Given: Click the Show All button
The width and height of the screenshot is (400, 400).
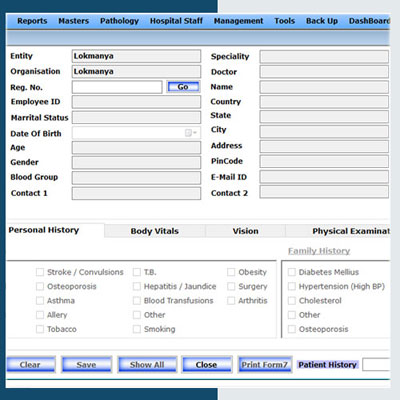Looking at the screenshot, I should pyautogui.click(x=147, y=364).
